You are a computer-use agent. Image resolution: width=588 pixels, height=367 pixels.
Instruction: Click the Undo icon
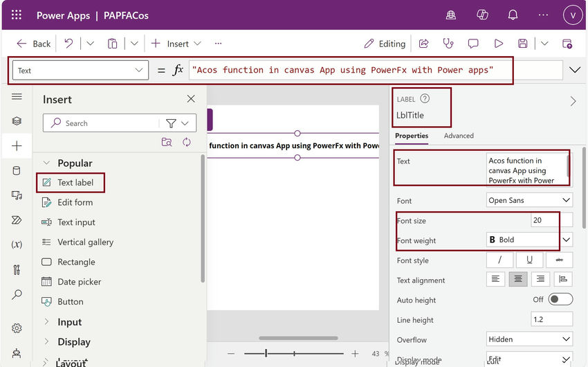click(x=68, y=44)
